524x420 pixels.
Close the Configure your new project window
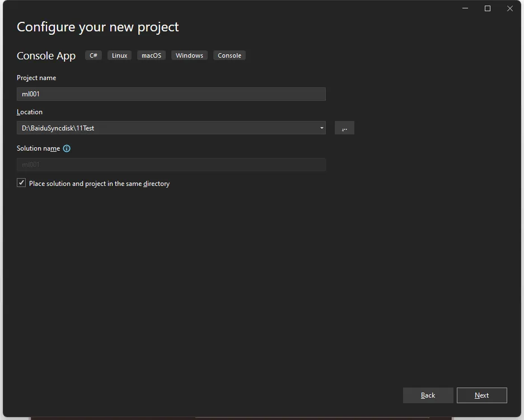(509, 8)
